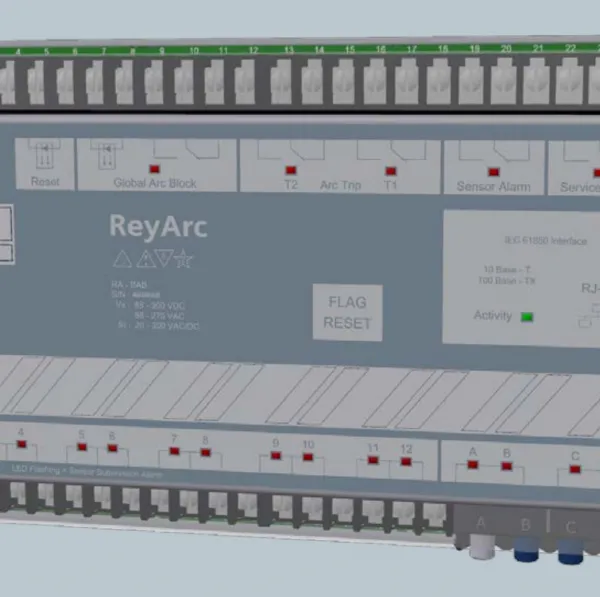This screenshot has height=597, width=600.
Task: Select sensor LED number 6
Action: tap(112, 448)
